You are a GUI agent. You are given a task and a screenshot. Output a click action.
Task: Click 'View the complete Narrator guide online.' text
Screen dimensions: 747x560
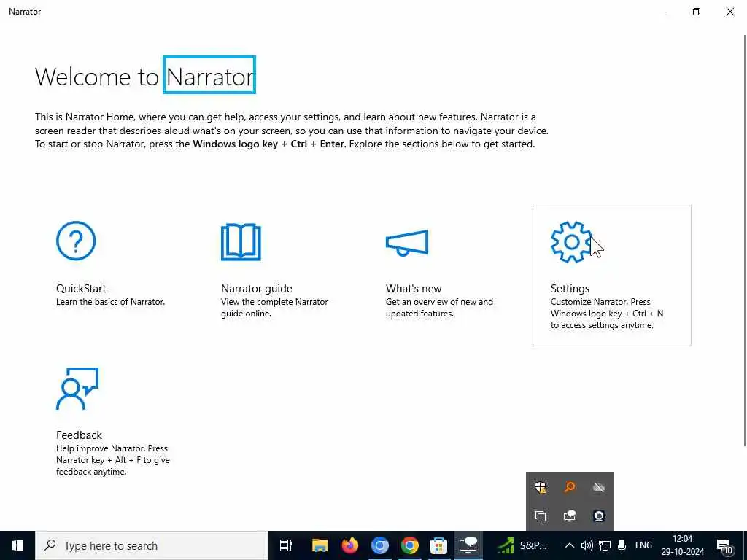274,308
